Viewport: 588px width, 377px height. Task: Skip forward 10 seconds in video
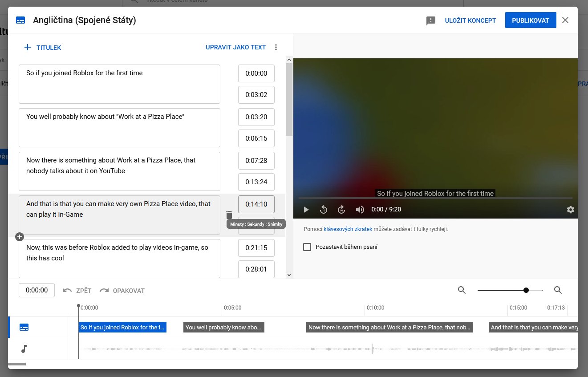(x=341, y=210)
